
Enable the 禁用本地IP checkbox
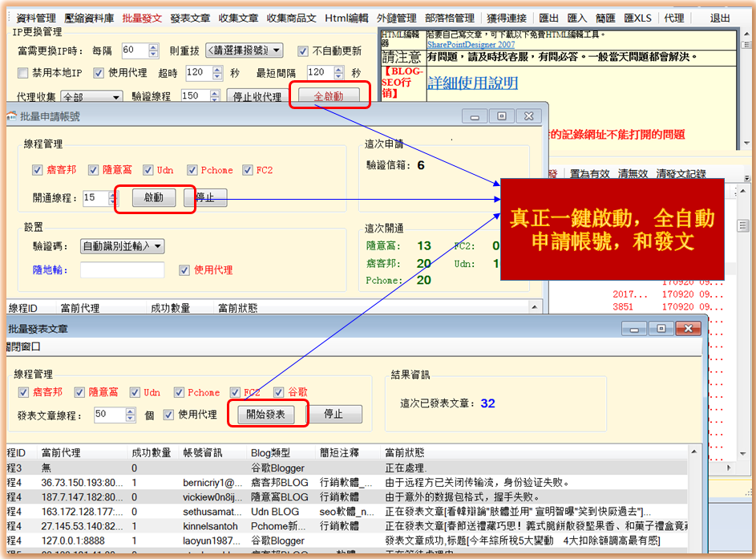23,73
